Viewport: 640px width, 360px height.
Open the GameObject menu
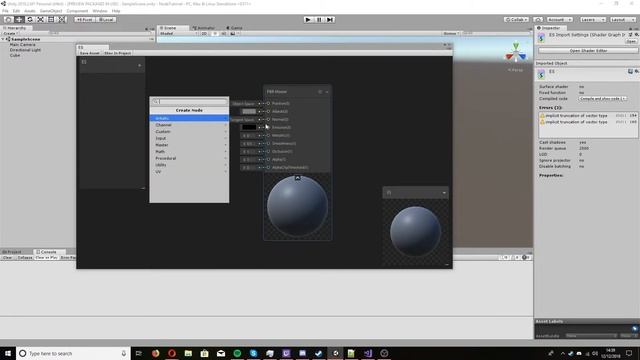51,11
